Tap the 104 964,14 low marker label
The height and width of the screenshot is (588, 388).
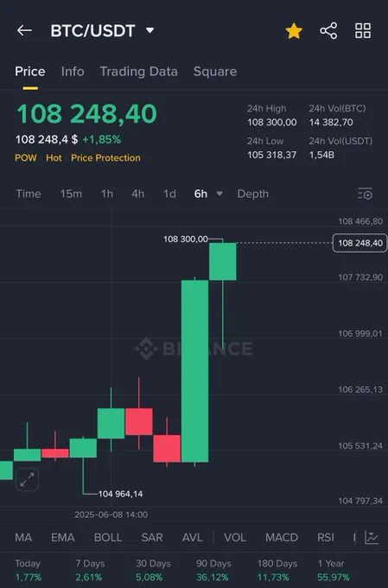(x=120, y=494)
